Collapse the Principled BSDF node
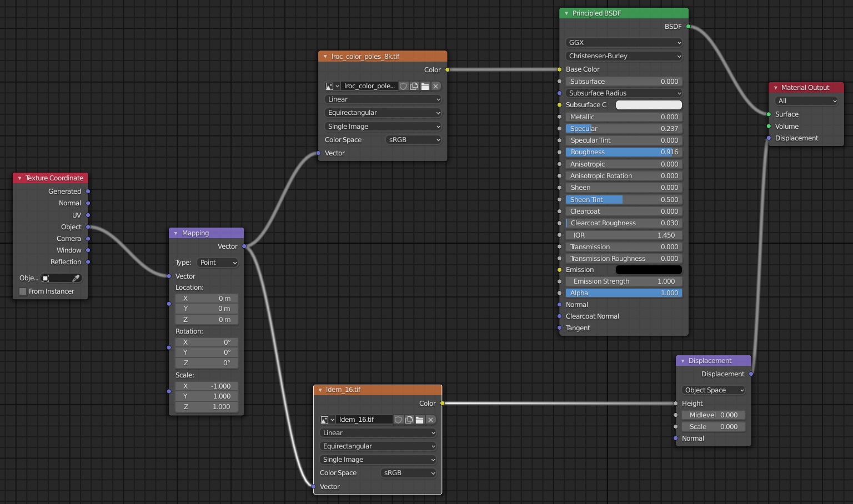 coord(566,13)
